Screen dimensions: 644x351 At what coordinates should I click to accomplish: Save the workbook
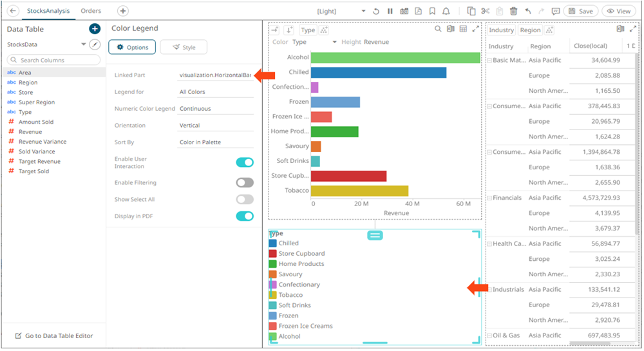click(x=581, y=12)
